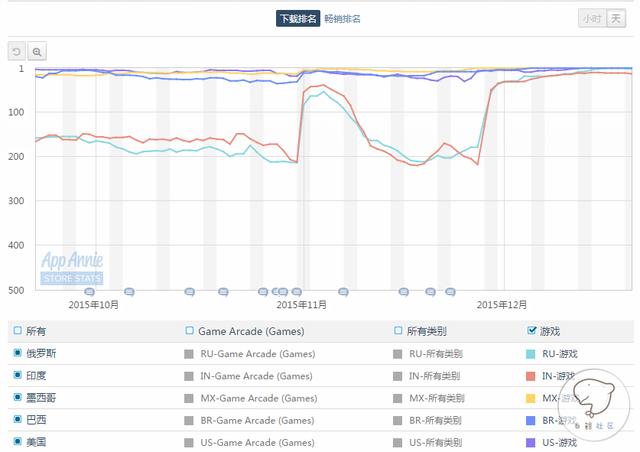Click the magnifier zoom icon
Viewport: 640px width, 452px height.
[37, 51]
